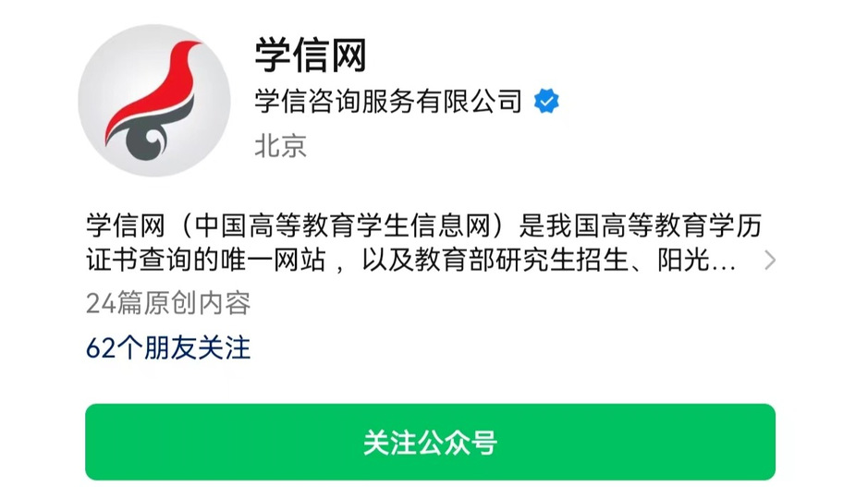View 24篇原创内容 original articles
Screen dimensions: 868x487
pyautogui.click(x=168, y=303)
